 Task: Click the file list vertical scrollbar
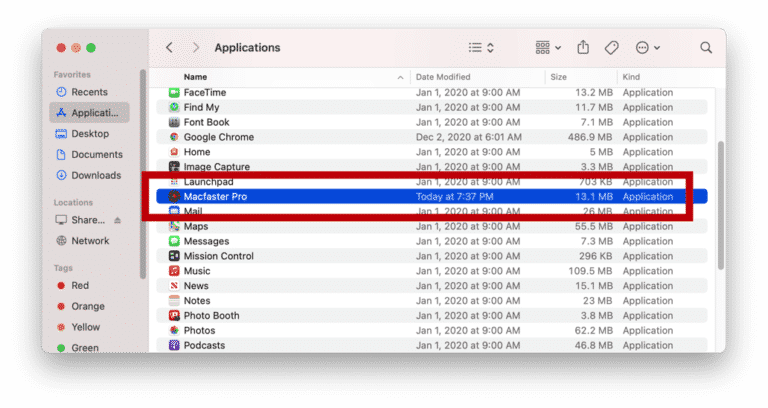coord(720,205)
